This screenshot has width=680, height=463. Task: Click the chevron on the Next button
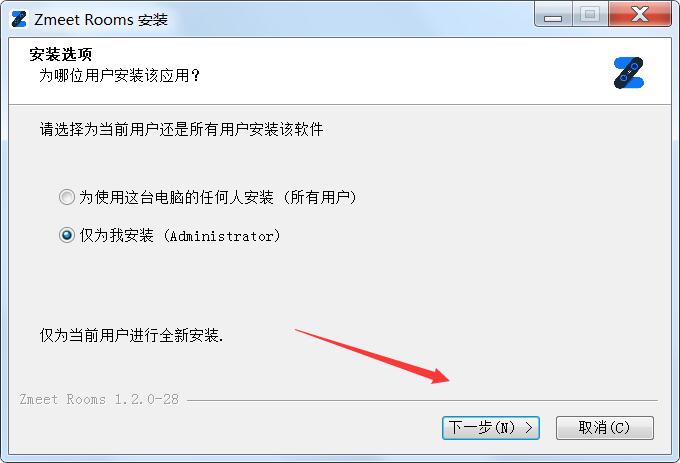point(529,428)
